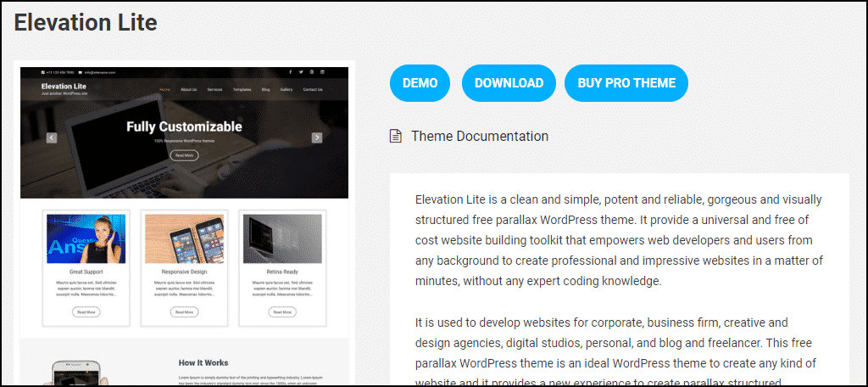Click next slide arrow in theme preview
Viewport: 868px width, 387px height.
tap(317, 137)
